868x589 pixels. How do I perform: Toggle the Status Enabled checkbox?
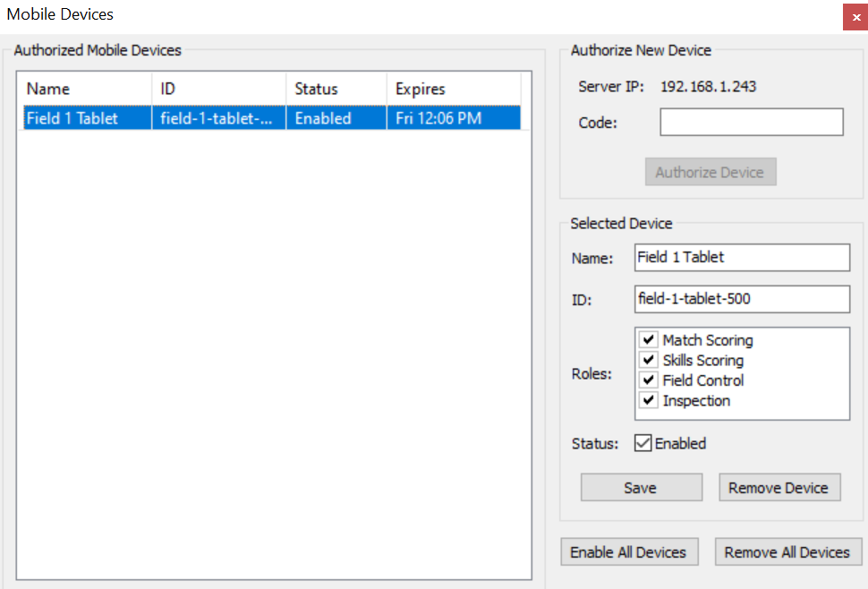point(642,443)
